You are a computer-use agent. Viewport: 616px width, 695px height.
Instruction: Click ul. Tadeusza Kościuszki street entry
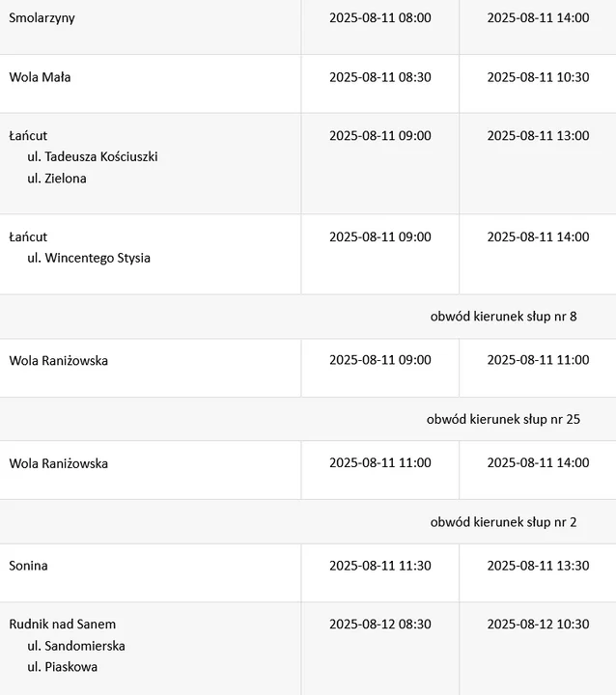click(93, 157)
